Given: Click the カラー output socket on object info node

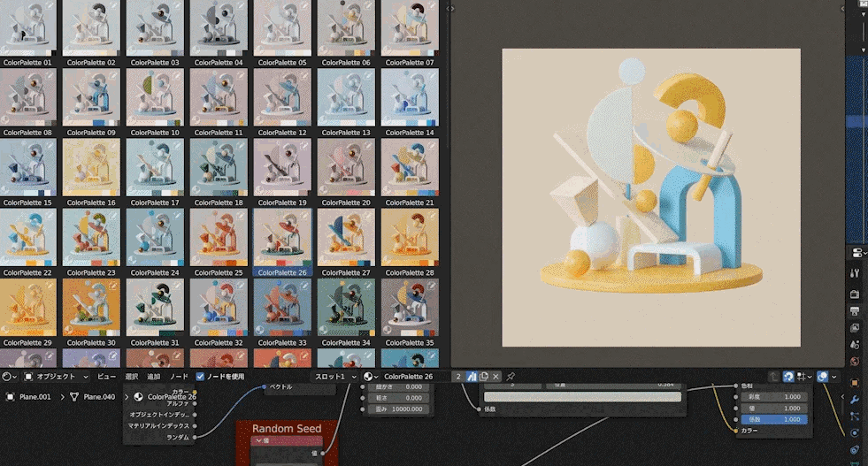Looking at the screenshot, I should tap(195, 392).
